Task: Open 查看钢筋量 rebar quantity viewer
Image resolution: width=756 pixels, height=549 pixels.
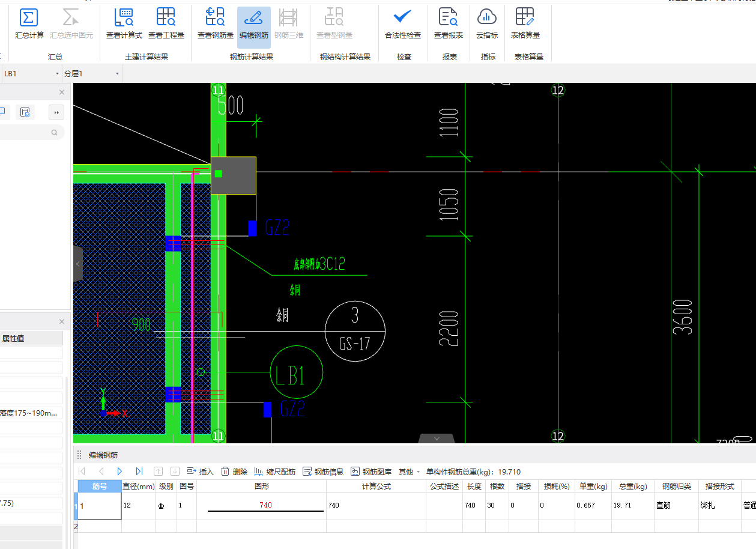Action: [x=216, y=24]
